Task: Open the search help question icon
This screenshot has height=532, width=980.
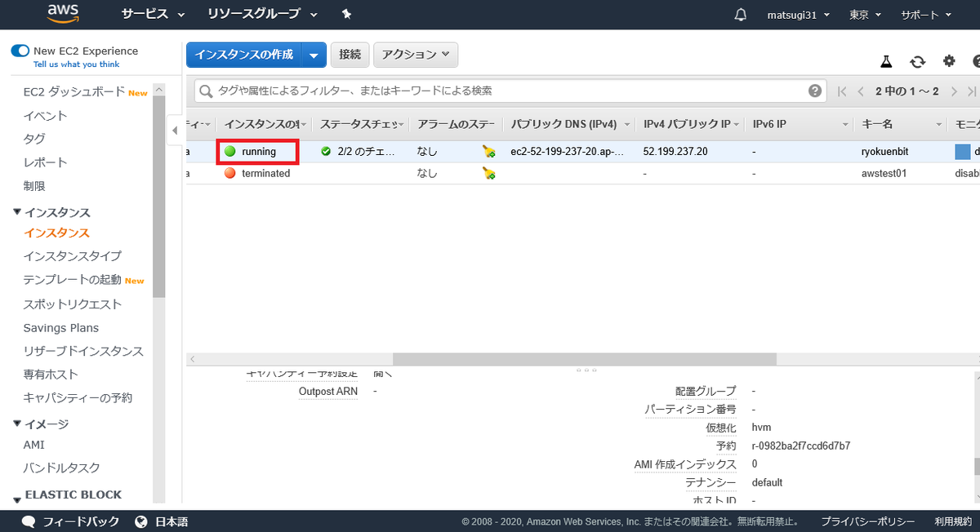Action: (x=815, y=91)
